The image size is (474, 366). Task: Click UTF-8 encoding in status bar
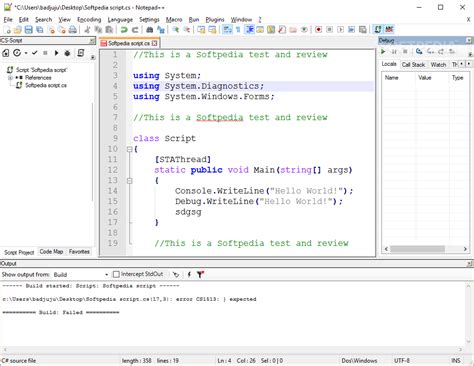[402, 361]
